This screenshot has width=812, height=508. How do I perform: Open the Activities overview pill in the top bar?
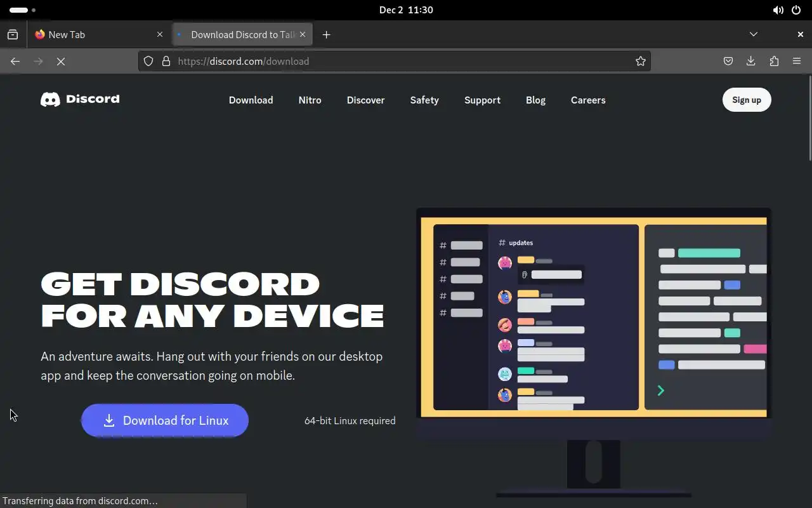point(23,10)
